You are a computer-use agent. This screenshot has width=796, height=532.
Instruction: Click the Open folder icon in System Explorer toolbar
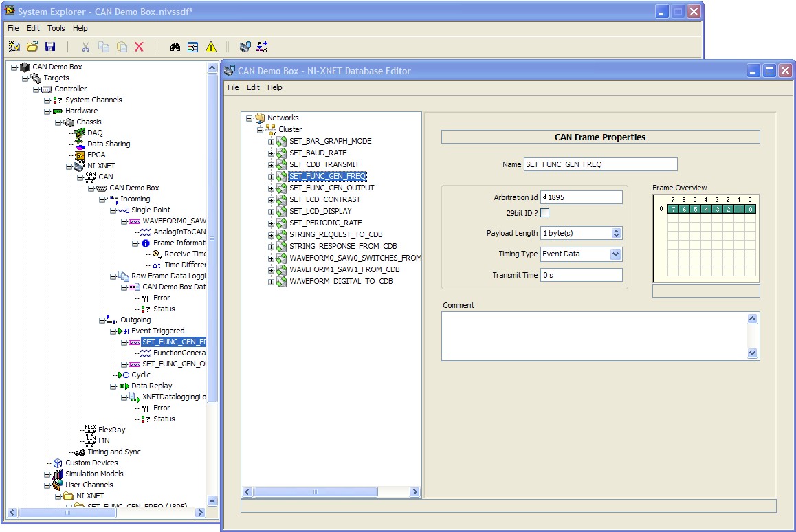32,47
